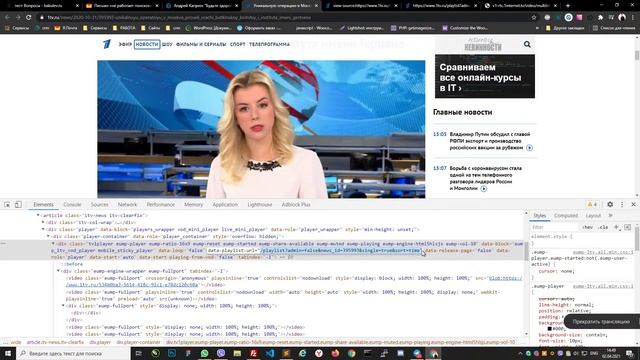Toggle the .cls class editor
Image resolution: width=640 pixels, height=360 pixels.
603,227
